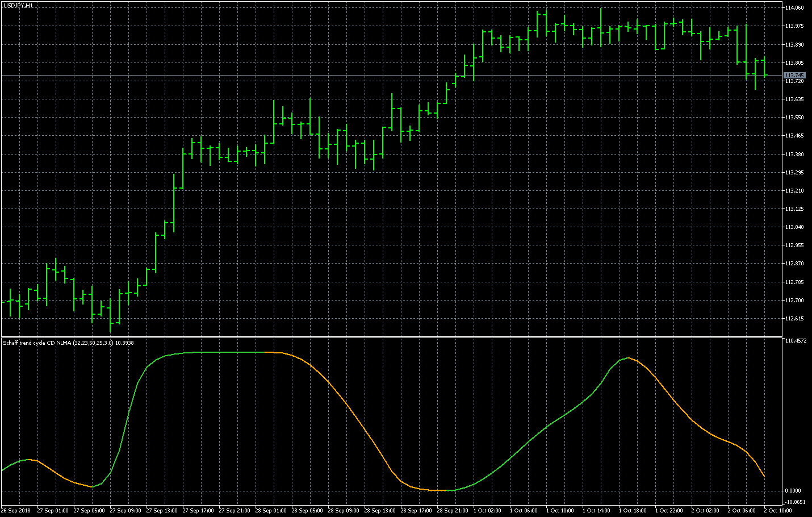
Task: Select the 28 Sep 13:00 time label
Action: point(380,511)
